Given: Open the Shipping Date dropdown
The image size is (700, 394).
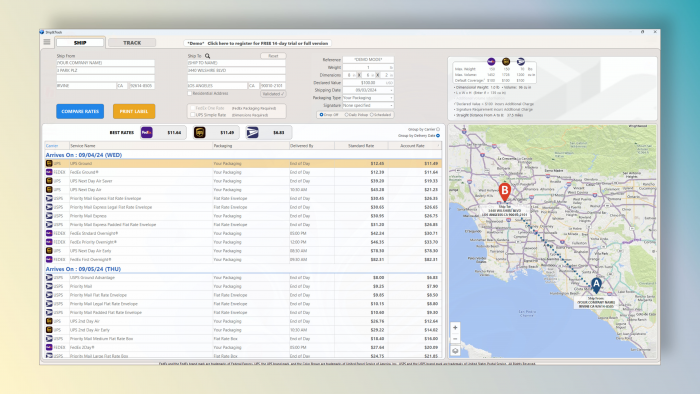Looking at the screenshot, I should coord(392,90).
